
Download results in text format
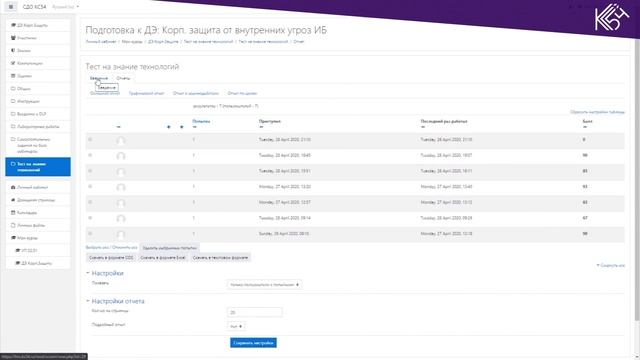coord(220,258)
